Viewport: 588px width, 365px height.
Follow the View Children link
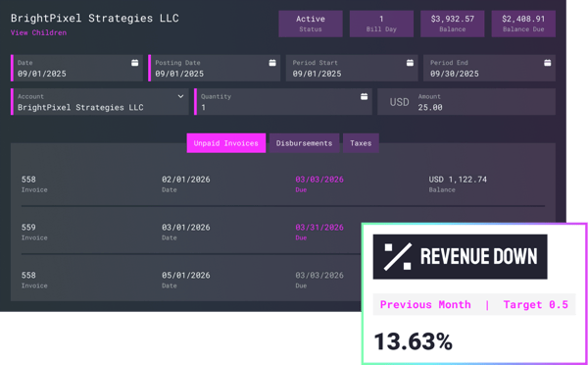point(38,32)
